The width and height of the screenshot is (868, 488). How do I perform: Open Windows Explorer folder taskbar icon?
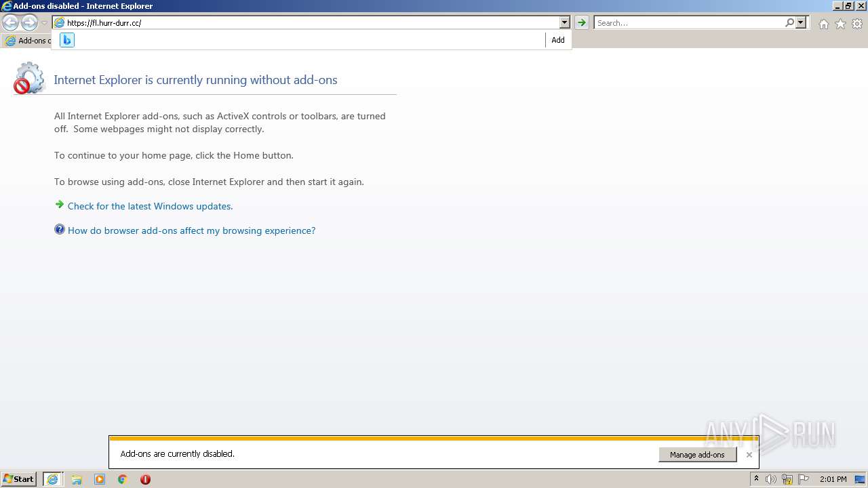pyautogui.click(x=77, y=479)
